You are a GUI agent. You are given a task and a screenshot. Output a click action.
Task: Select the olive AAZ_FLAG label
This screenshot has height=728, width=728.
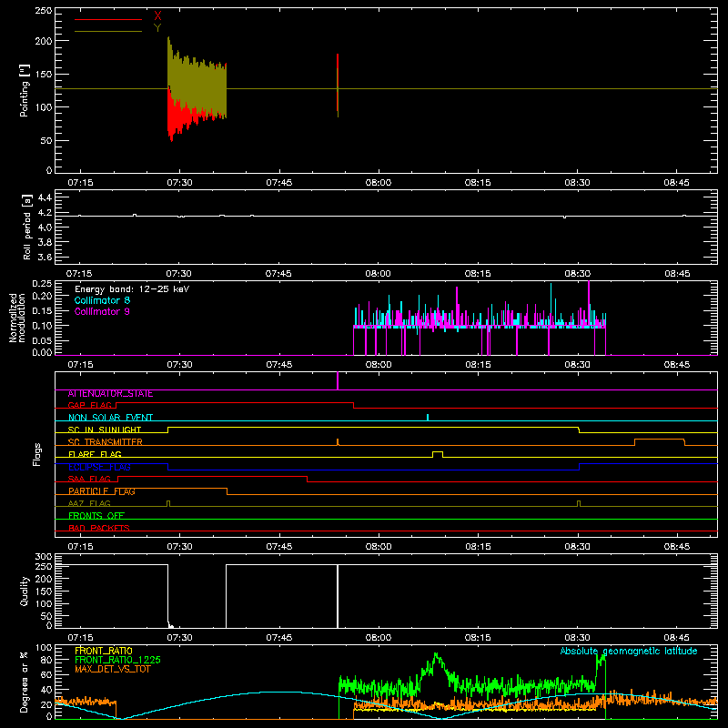(x=89, y=503)
